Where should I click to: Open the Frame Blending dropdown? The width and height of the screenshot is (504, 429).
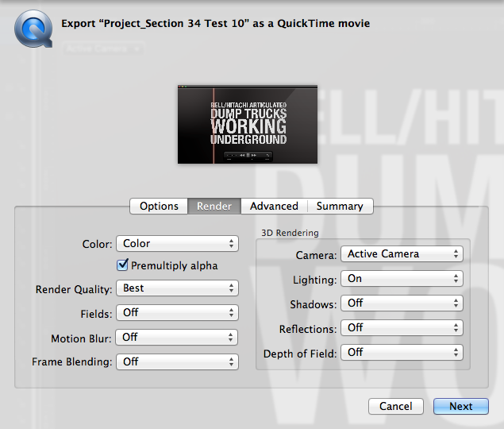pyautogui.click(x=177, y=361)
